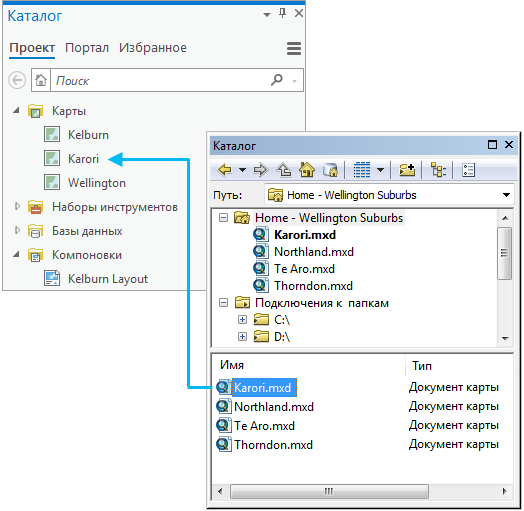Click the Тип column header
The width and height of the screenshot is (524, 511).
click(x=421, y=366)
